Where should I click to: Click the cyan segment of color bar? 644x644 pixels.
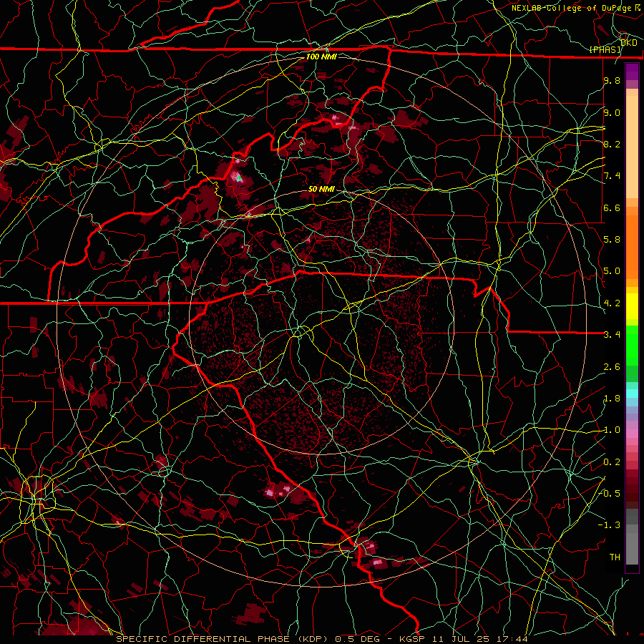[632, 394]
